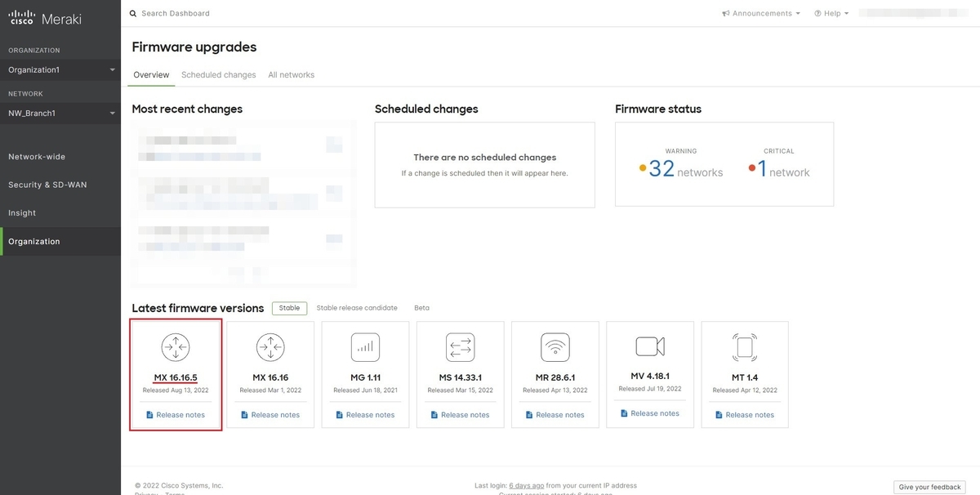This screenshot has height=495, width=980.
Task: Click the "Released Aug 13, 2022" date
Action: coord(176,390)
